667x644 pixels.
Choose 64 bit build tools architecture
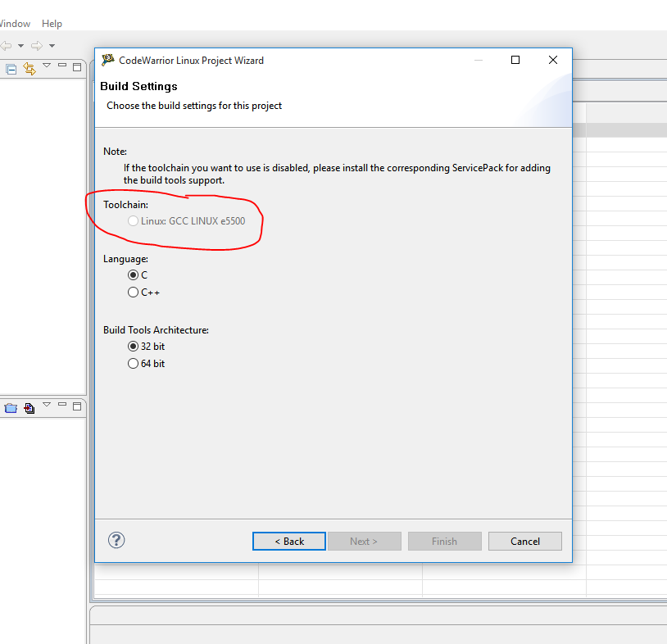click(x=133, y=363)
